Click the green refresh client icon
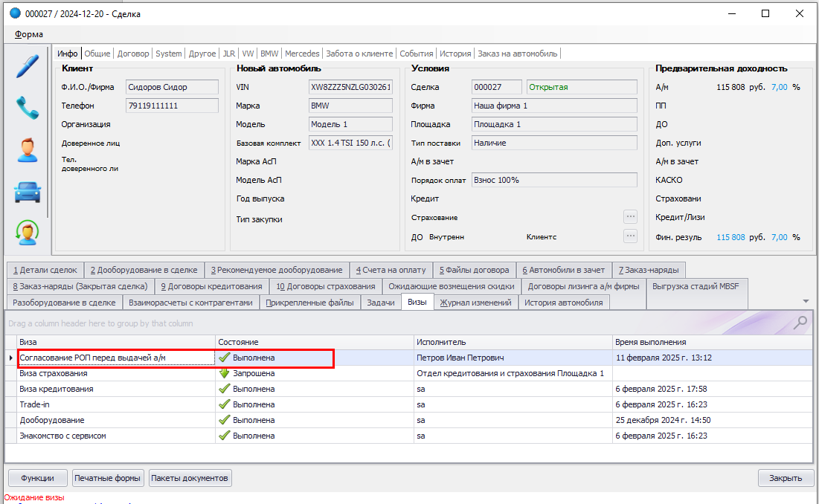 (28, 233)
